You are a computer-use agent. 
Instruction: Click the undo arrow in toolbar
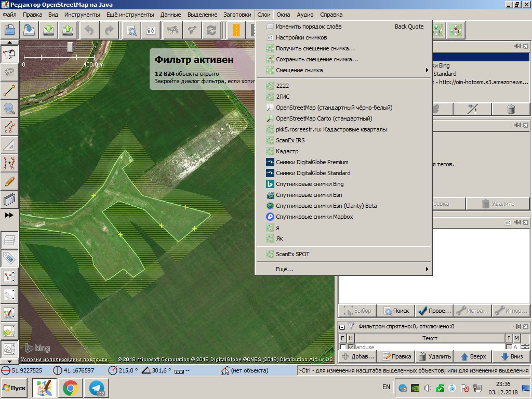pyautogui.click(x=89, y=30)
